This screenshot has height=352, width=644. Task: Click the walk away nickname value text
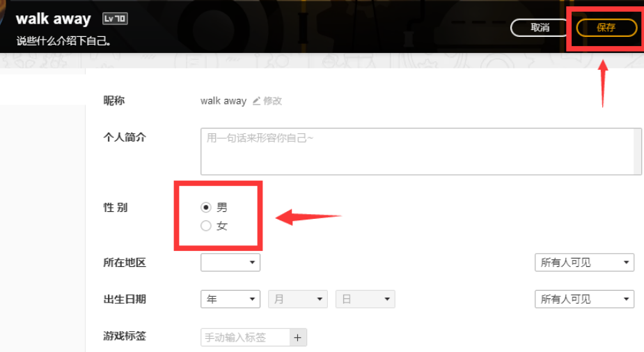pyautogui.click(x=223, y=101)
